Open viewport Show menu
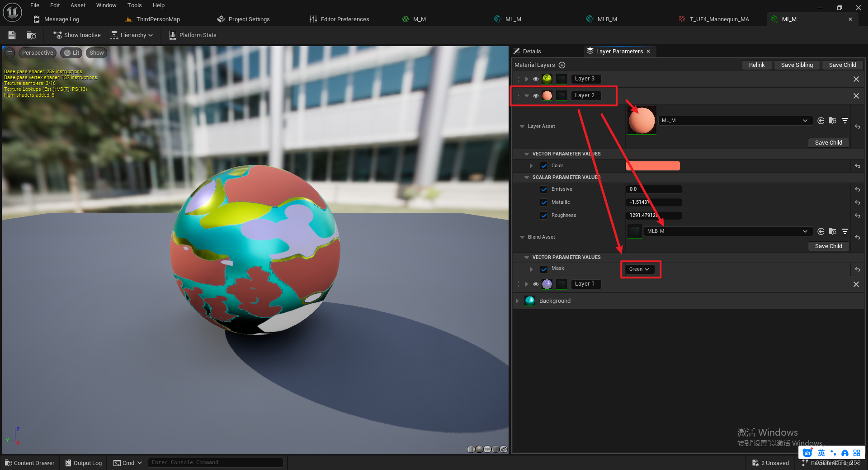The height and width of the screenshot is (470, 868). coord(96,53)
